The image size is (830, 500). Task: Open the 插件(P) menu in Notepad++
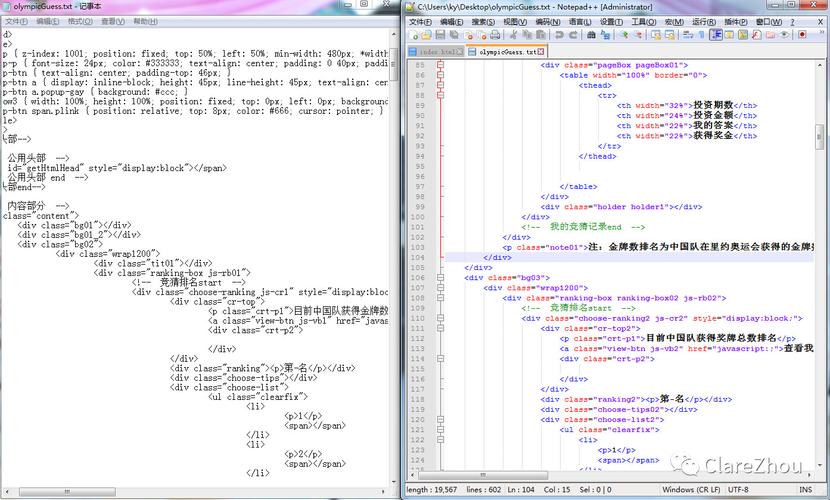[736, 22]
